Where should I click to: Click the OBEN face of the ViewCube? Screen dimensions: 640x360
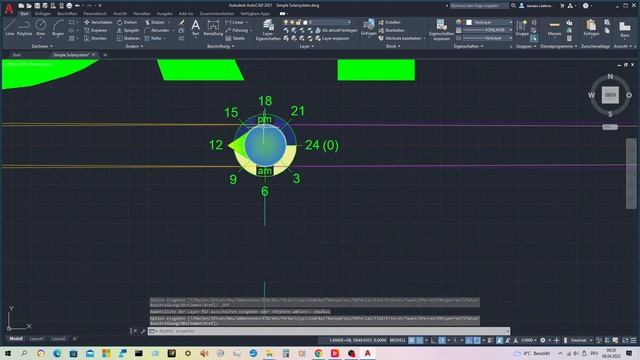point(610,95)
